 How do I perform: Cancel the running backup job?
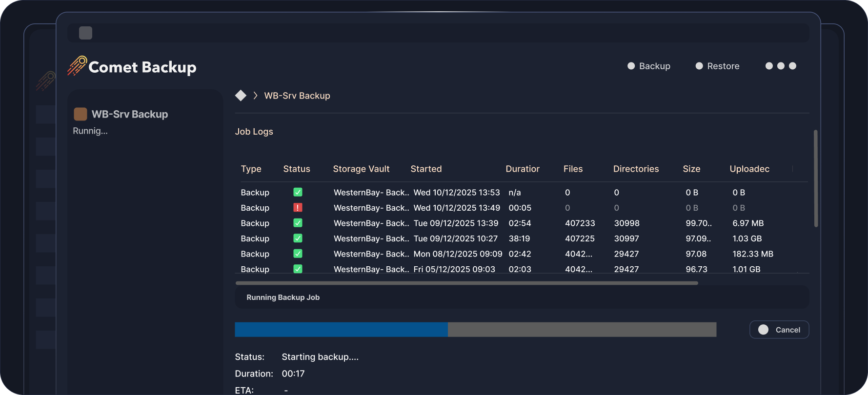[779, 330]
